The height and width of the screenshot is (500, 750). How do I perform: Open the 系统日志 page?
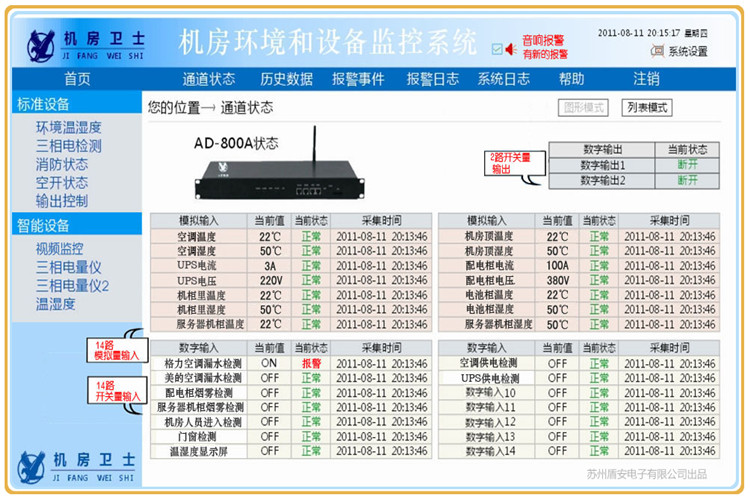503,79
